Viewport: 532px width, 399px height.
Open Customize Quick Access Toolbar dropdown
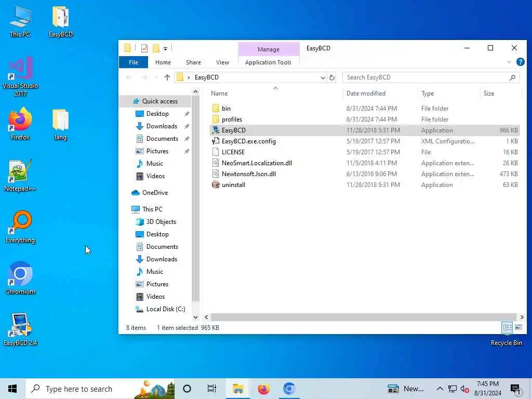[x=165, y=48]
